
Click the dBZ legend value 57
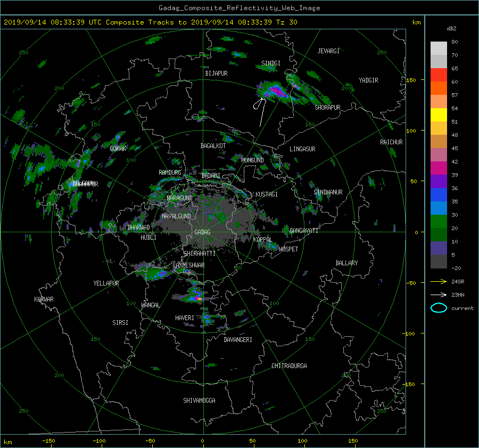coord(455,95)
